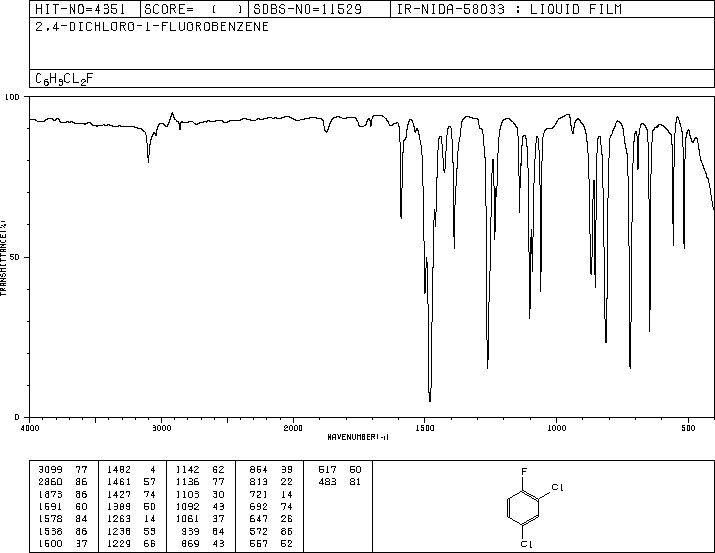Click the 813 peak table entry

click(x=271, y=482)
